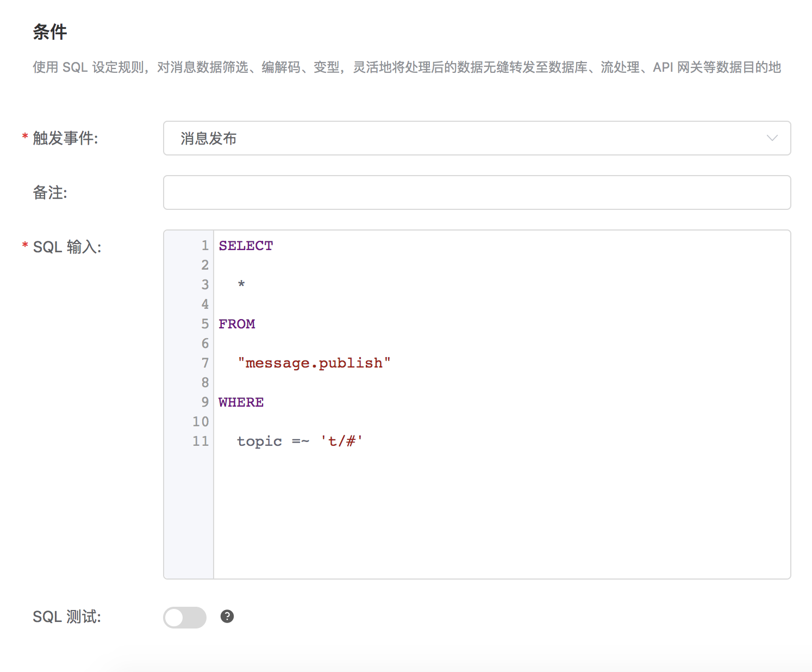The height and width of the screenshot is (672, 812).
Task: Focus the 备注 input field
Action: click(477, 192)
